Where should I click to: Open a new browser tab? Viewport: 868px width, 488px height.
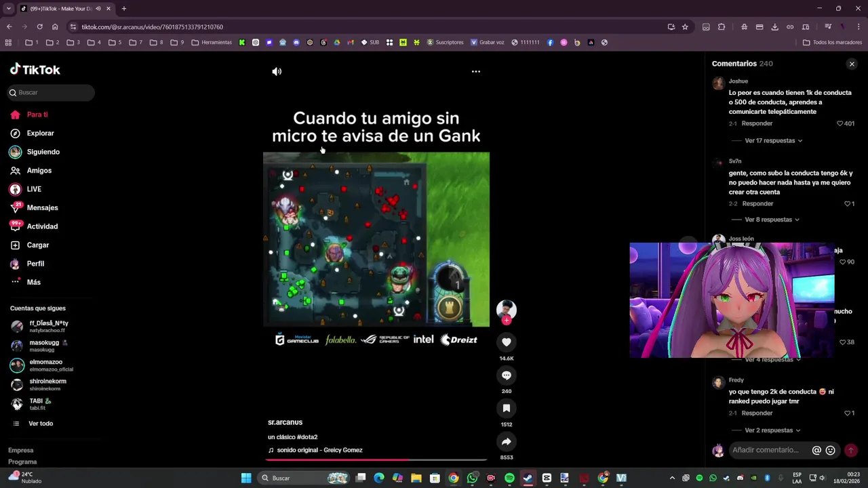[x=123, y=9]
